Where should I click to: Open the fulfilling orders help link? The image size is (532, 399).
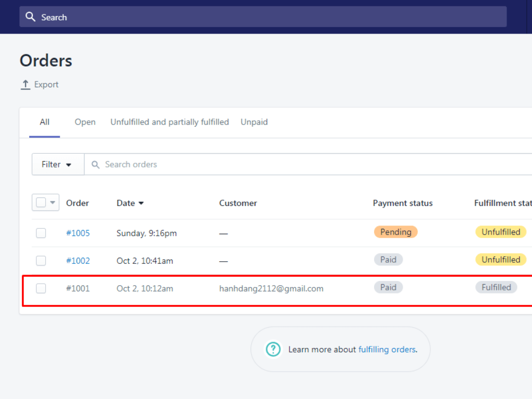387,350
